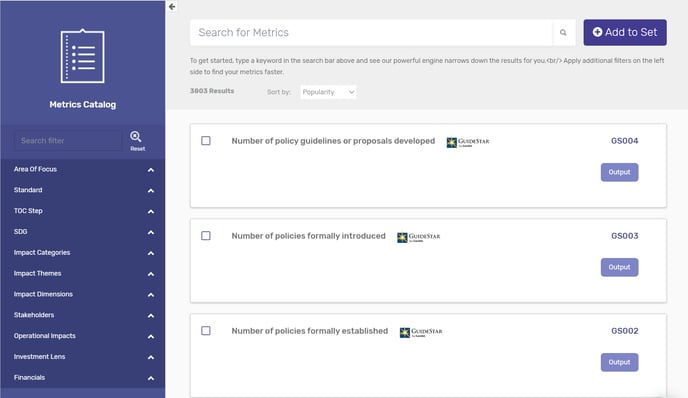Click the magnifier search icon in metrics bar
The image size is (688, 398).
563,32
